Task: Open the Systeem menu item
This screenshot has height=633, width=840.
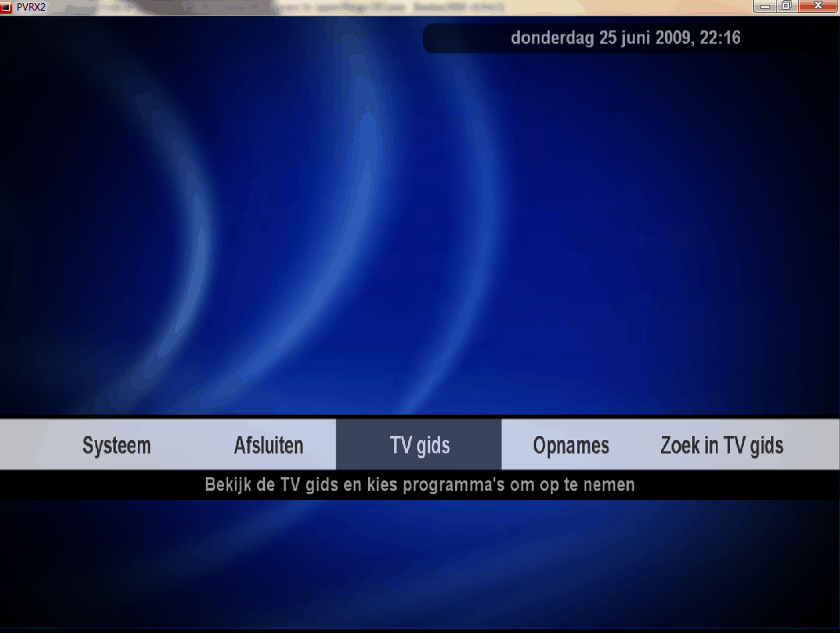Action: coord(117,446)
